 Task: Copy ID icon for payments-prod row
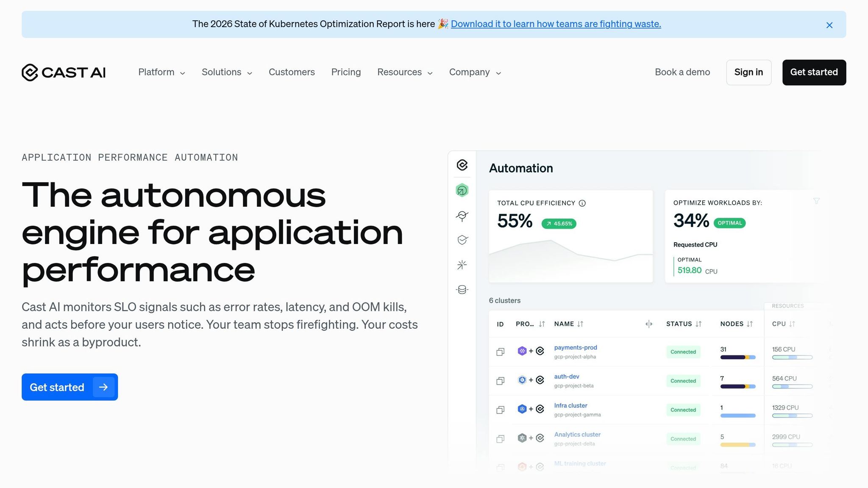[x=501, y=352]
